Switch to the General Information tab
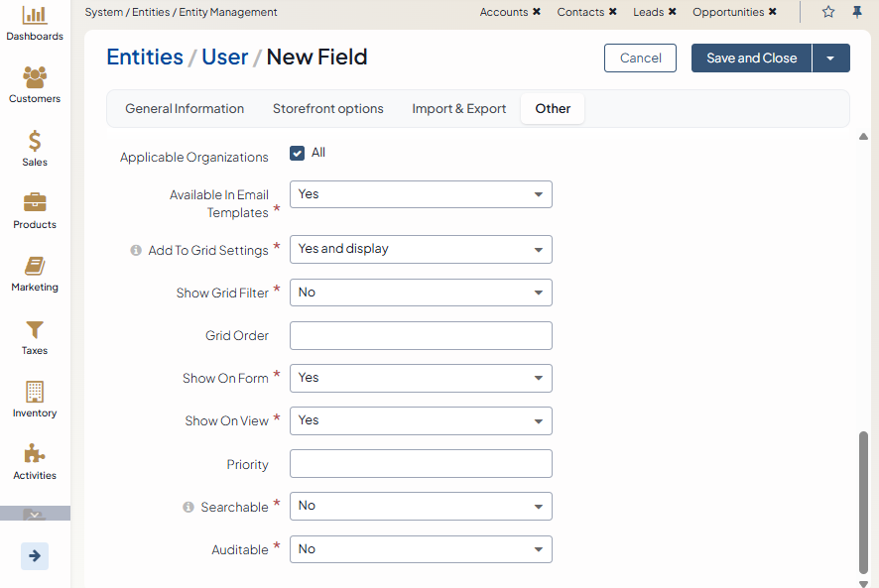This screenshot has height=588, width=879. tap(185, 109)
